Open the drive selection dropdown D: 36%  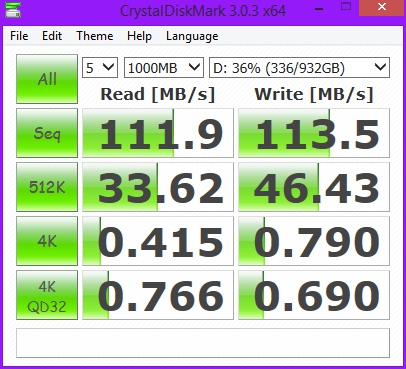pos(299,68)
